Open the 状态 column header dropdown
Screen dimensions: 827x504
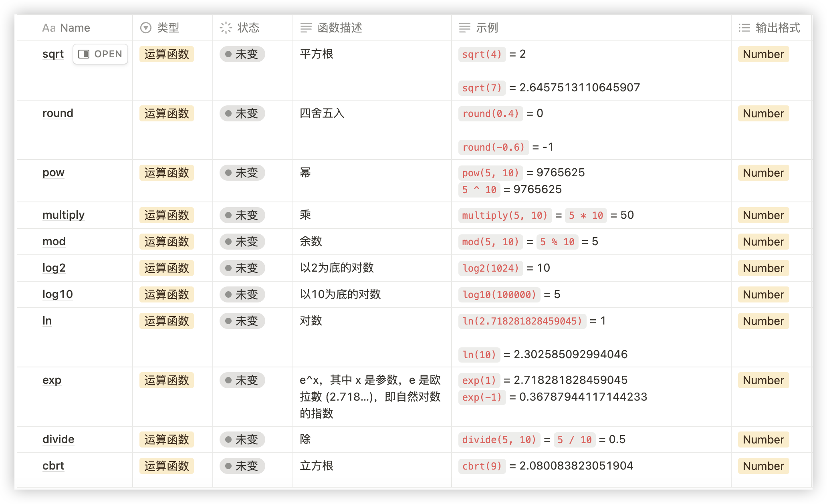[248, 28]
